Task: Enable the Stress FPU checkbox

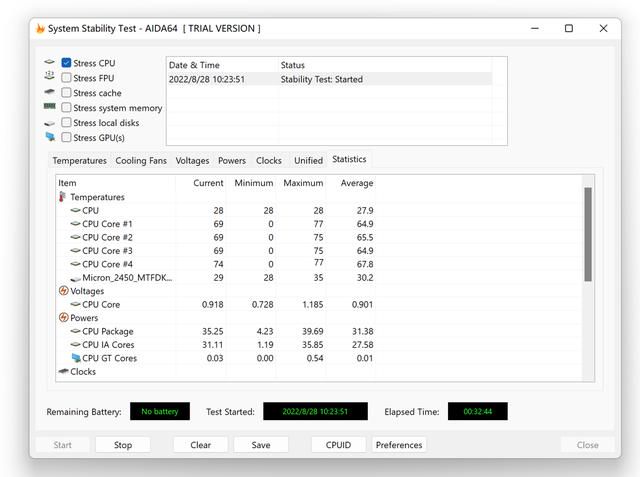Action: 66,78
